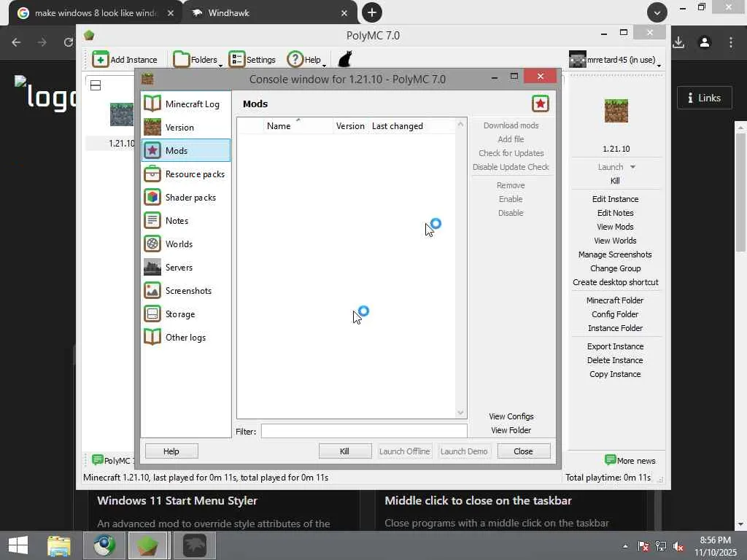Open the browser tab search dropdown
This screenshot has height=560, width=747.
tap(657, 13)
